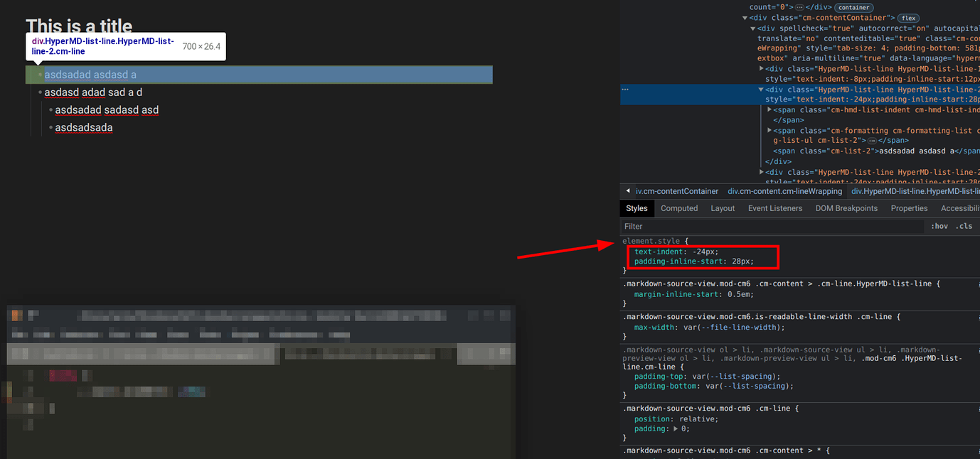Image resolution: width=980 pixels, height=459 pixels.
Task: Click the ellipsis on the cm-formatting span
Action: click(x=872, y=140)
